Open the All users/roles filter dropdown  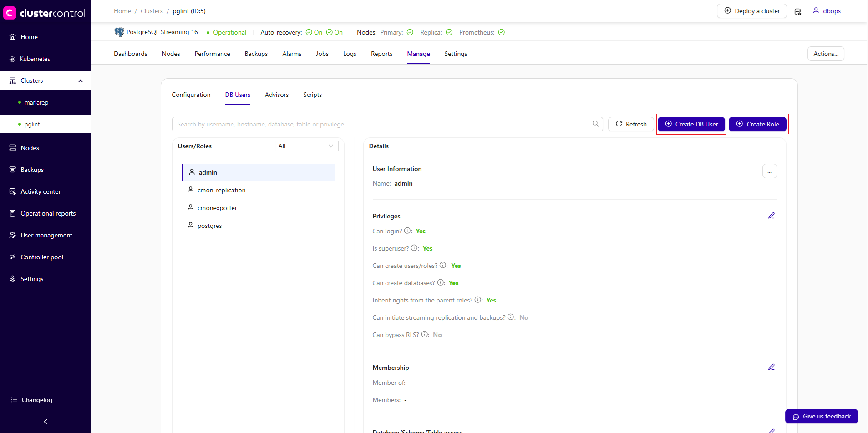(x=306, y=146)
